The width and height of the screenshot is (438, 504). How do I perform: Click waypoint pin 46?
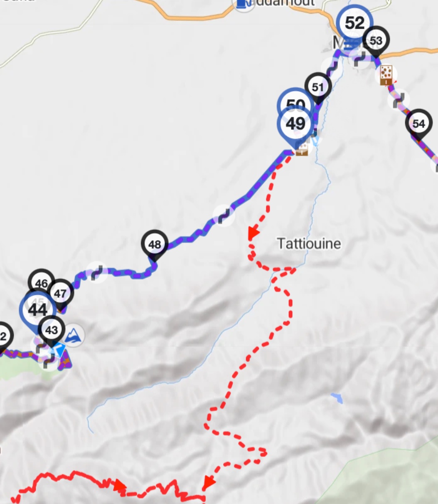[x=41, y=284]
